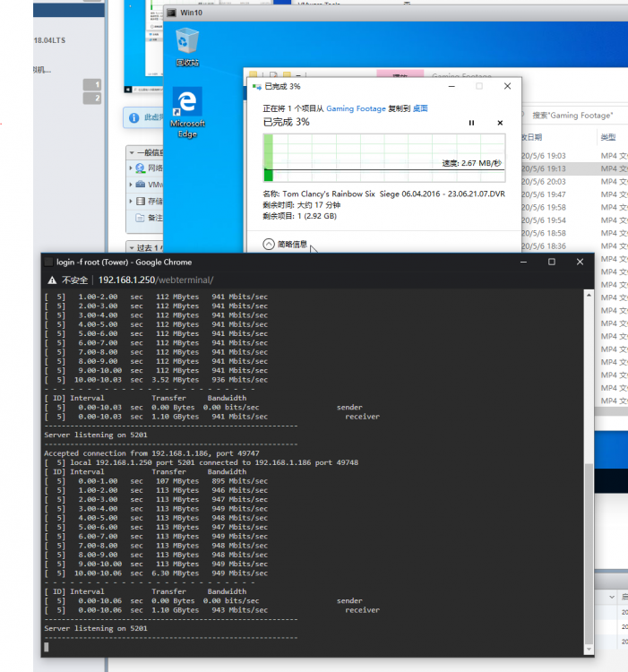
Task: Click the copy dialog title 已完成 3% icon
Action: pos(257,87)
